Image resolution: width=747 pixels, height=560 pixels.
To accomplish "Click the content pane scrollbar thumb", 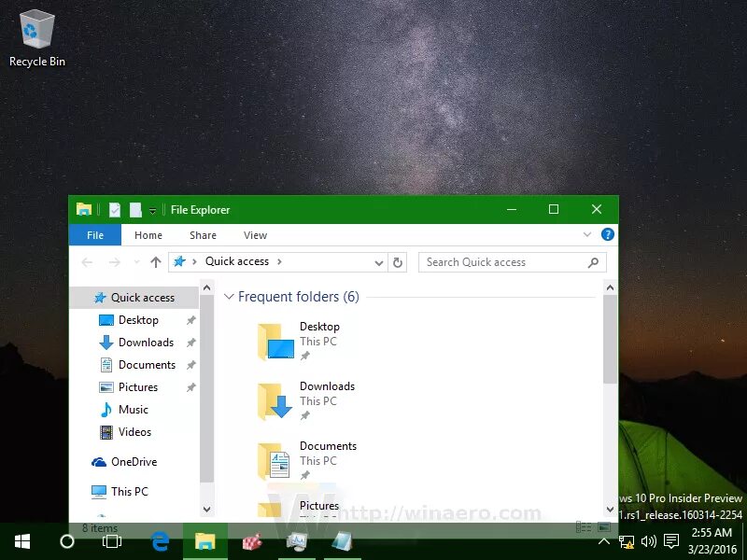I will coord(611,339).
